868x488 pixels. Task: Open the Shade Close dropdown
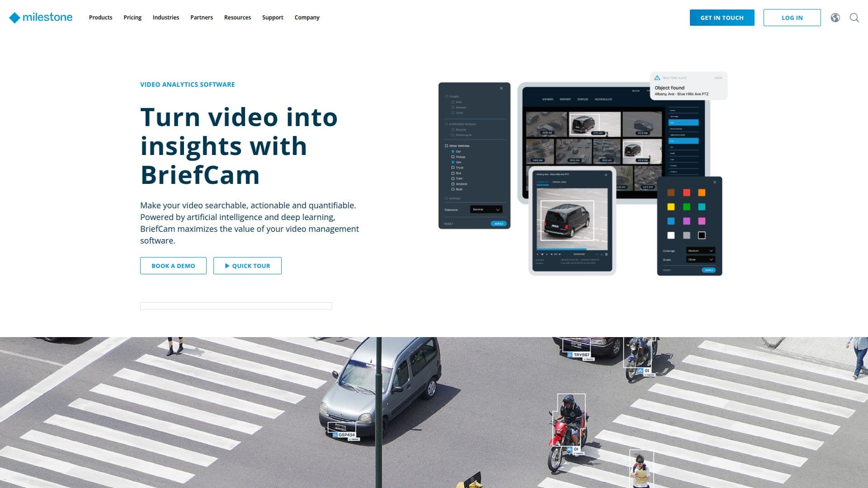701,259
